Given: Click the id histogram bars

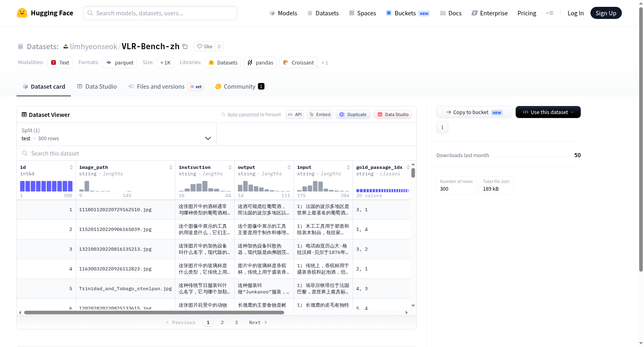Looking at the screenshot, I should click(x=46, y=186).
